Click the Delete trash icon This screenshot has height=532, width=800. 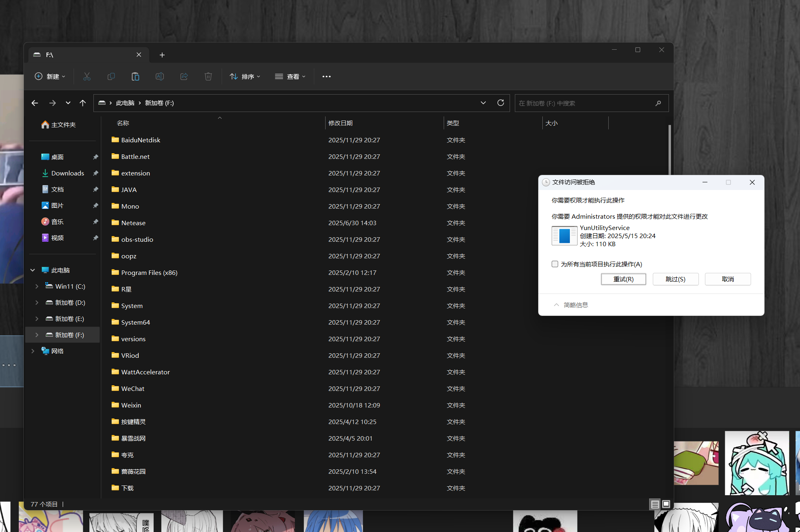(208, 76)
